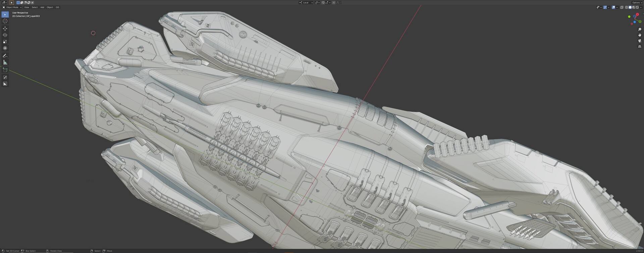Image resolution: width=644 pixels, height=253 pixels.
Task: Choose the Scale tool
Action: pyautogui.click(x=5, y=42)
